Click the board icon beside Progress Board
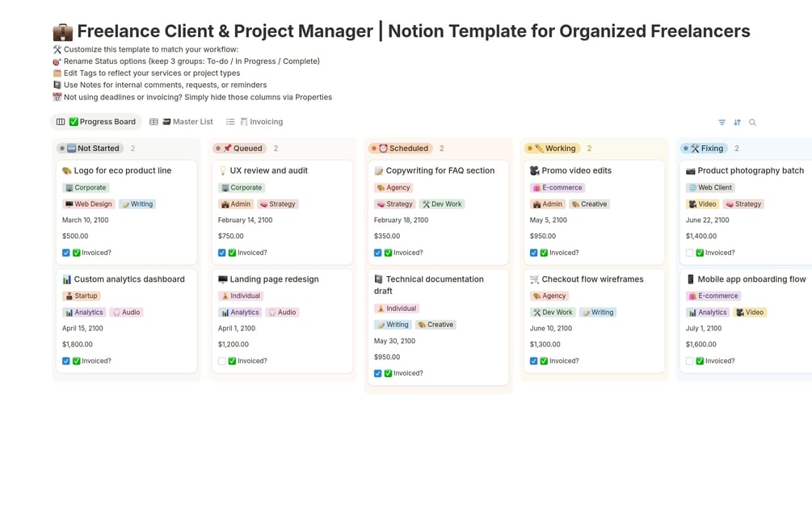 [61, 122]
